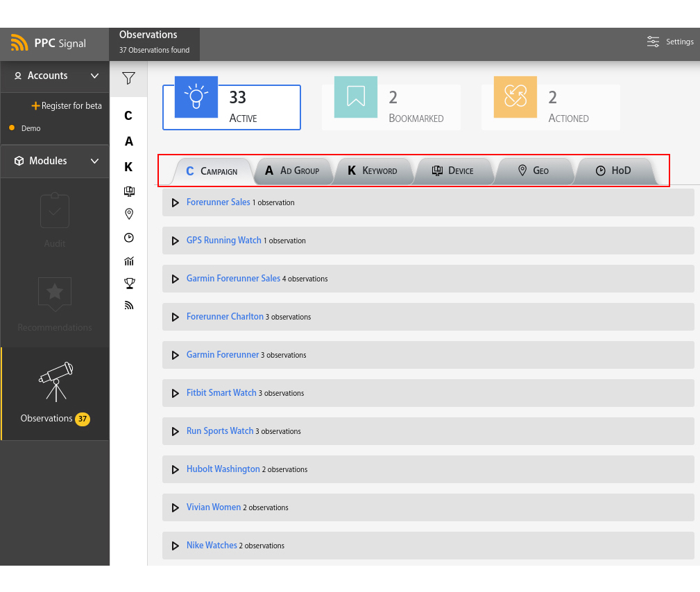
Task: Select the geo pin icon in side strip
Action: [129, 214]
